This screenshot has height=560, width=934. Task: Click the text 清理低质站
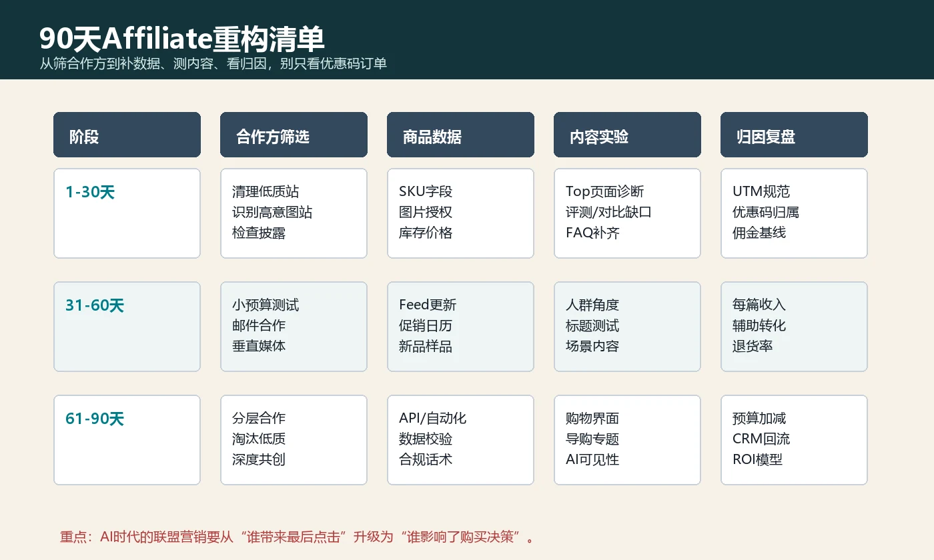click(266, 191)
